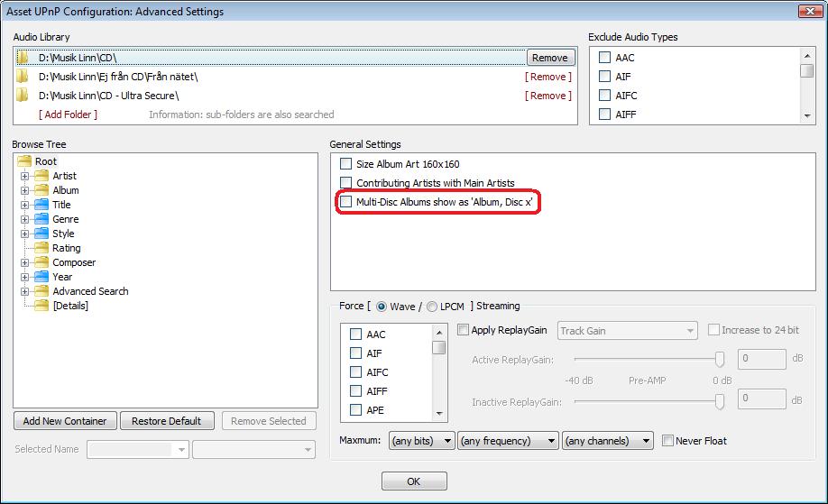The width and height of the screenshot is (828, 504).
Task: Click the Rating folder icon
Action: [41, 248]
